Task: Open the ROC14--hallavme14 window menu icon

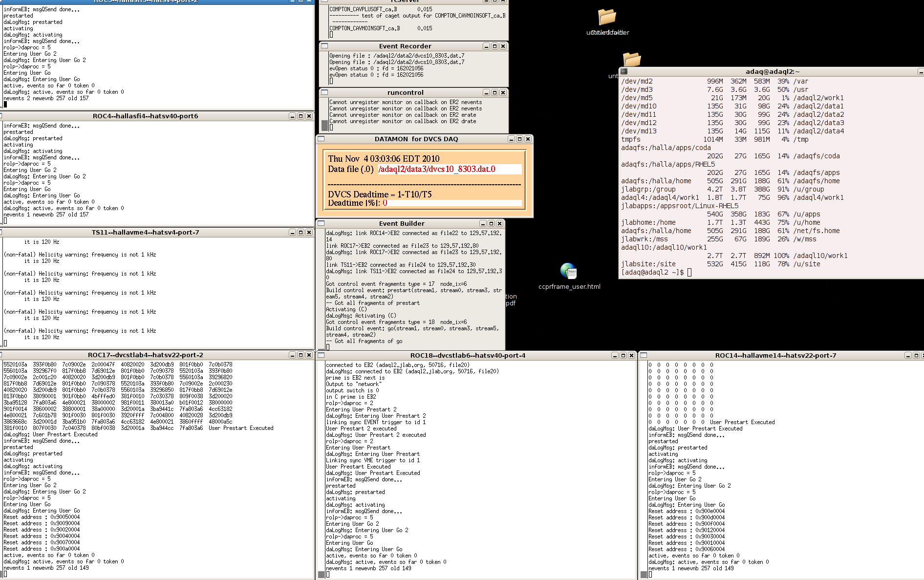Action: (644, 355)
